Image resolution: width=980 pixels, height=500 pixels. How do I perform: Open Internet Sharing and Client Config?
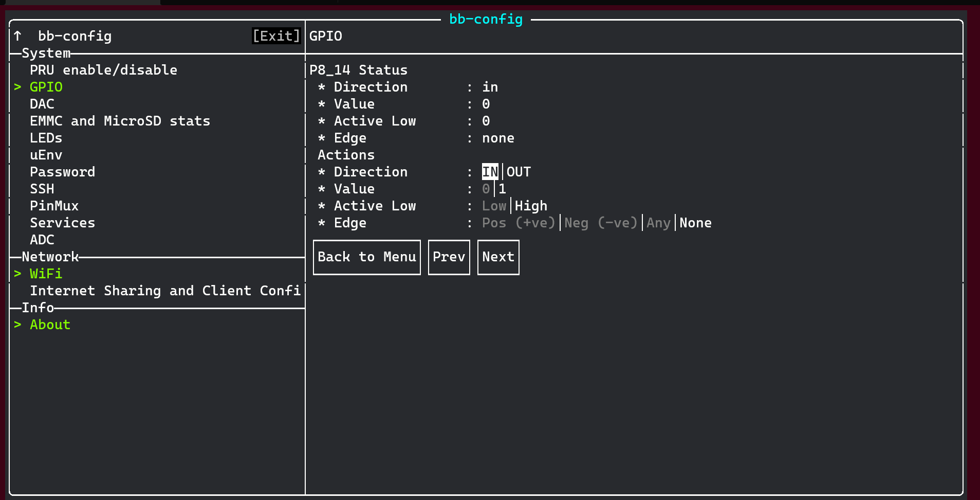pos(165,291)
